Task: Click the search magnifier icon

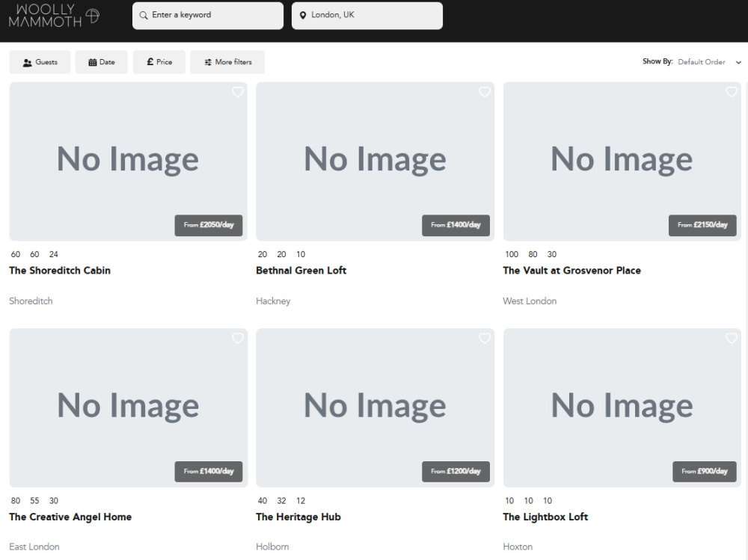Action: coord(143,15)
